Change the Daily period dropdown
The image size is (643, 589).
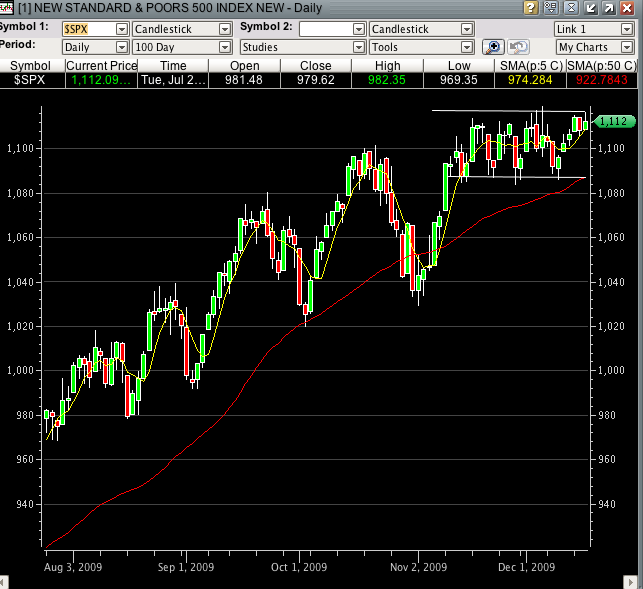click(94, 47)
